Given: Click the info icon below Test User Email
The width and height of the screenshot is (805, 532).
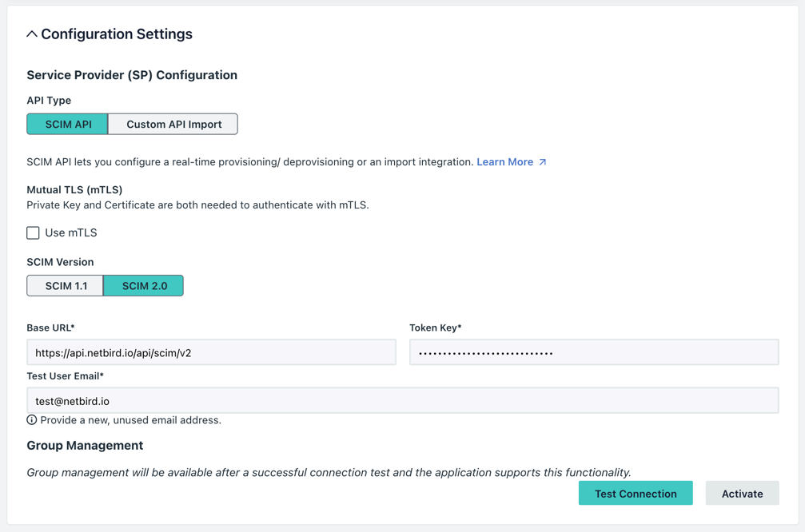Looking at the screenshot, I should tap(31, 419).
